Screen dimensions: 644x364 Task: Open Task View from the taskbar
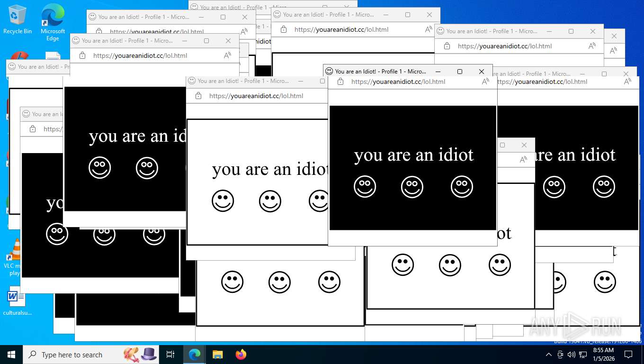(x=170, y=354)
